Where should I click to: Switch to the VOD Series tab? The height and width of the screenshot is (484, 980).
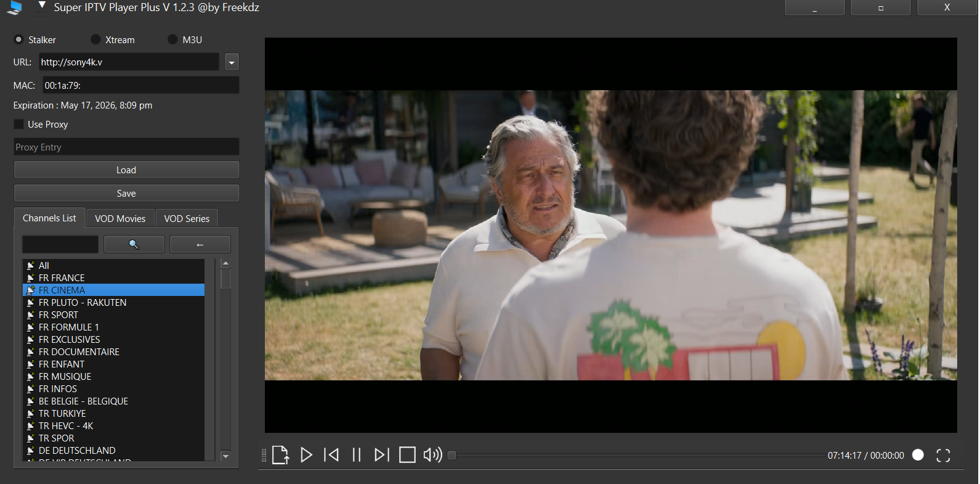click(187, 218)
